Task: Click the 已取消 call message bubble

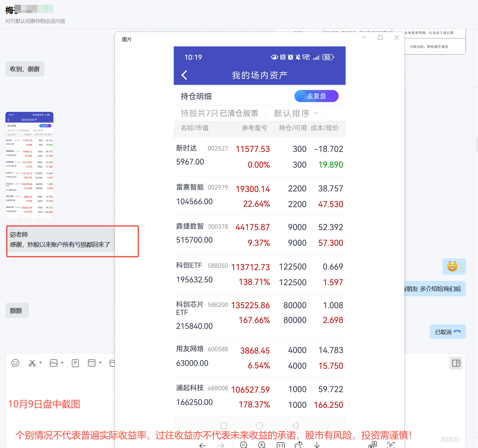Action: tap(448, 332)
